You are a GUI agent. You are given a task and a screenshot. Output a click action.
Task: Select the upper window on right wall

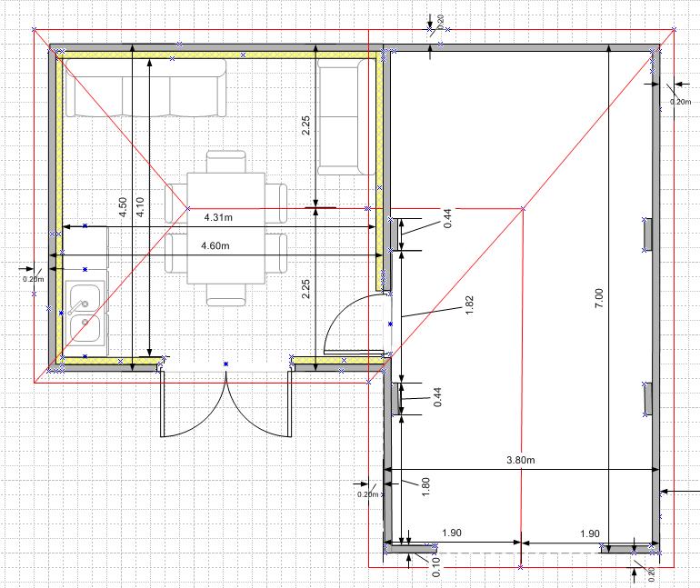pyautogui.click(x=646, y=234)
